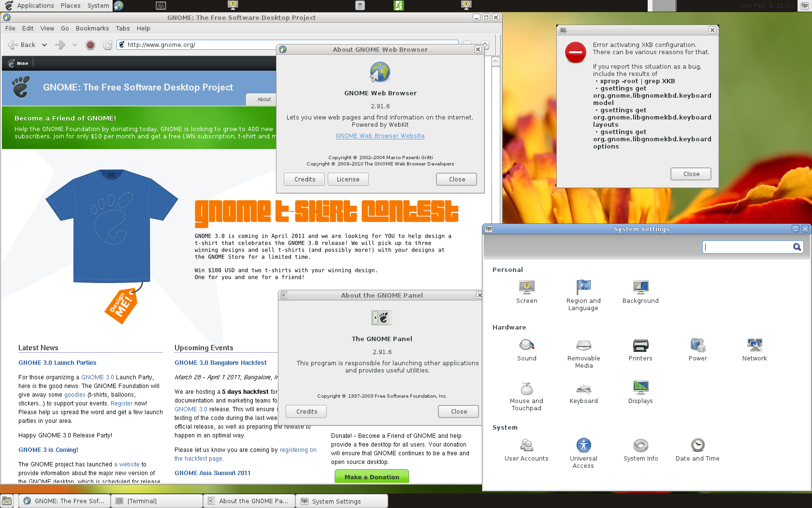Image resolution: width=812 pixels, height=508 pixels.
Task: Expand the Back history dropdown arrow
Action: click(44, 45)
